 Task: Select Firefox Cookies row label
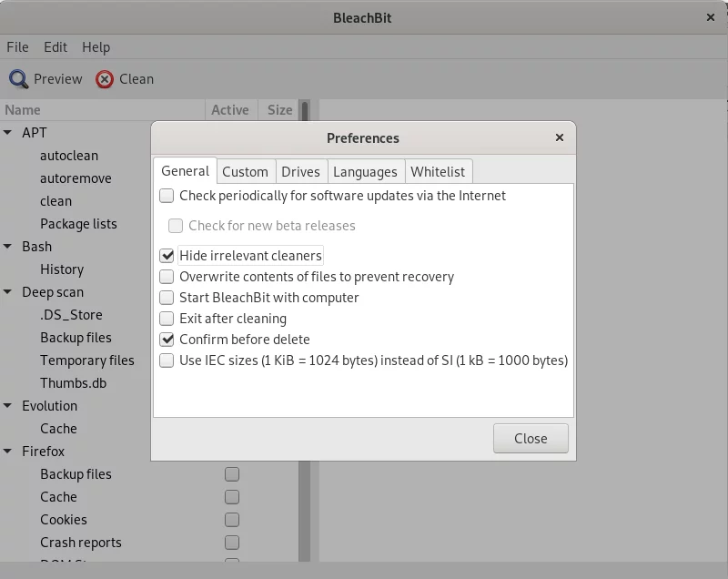pos(63,520)
